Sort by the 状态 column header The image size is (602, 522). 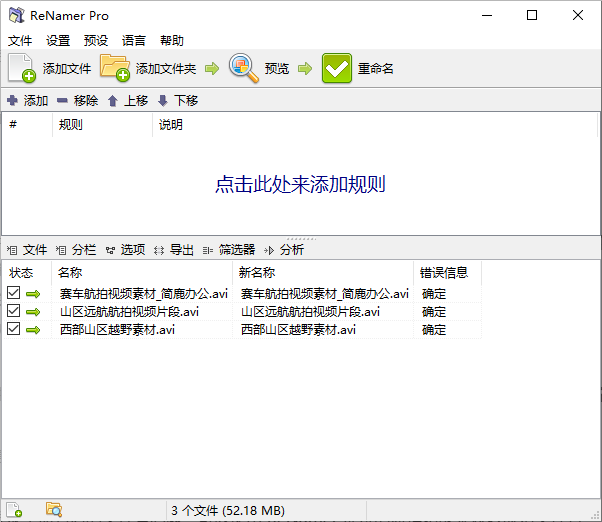point(26,273)
